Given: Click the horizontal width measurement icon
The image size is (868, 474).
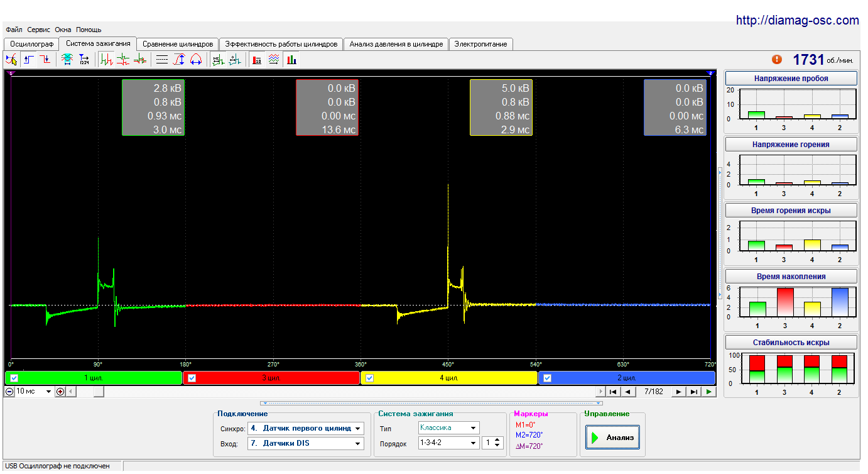Looking at the screenshot, I should point(195,60).
